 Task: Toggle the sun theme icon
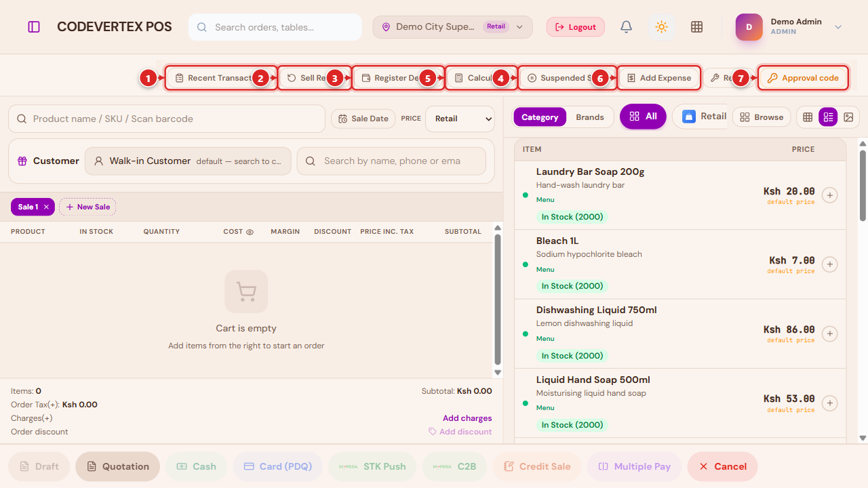[x=662, y=27]
